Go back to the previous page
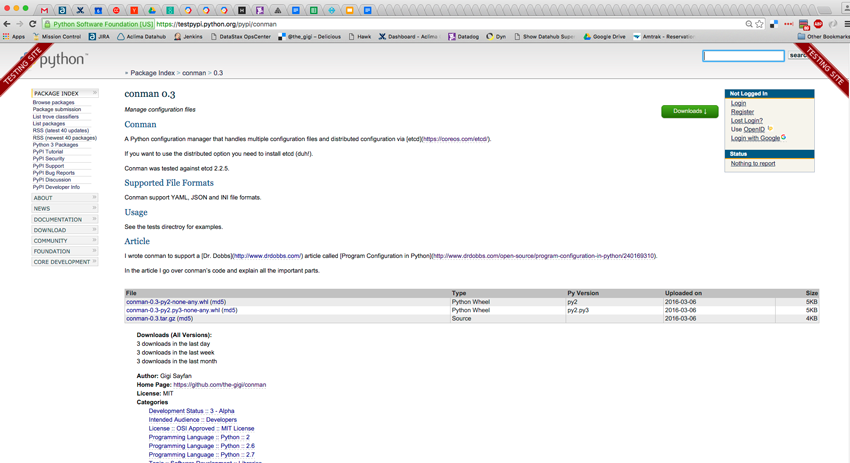Image resolution: width=850 pixels, height=463 pixels. click(x=7, y=24)
